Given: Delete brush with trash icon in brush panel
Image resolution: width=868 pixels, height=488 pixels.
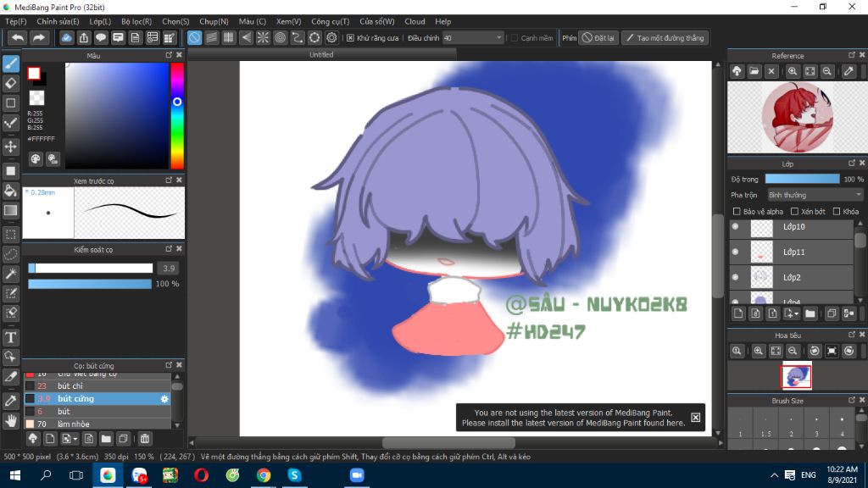Looking at the screenshot, I should [144, 439].
